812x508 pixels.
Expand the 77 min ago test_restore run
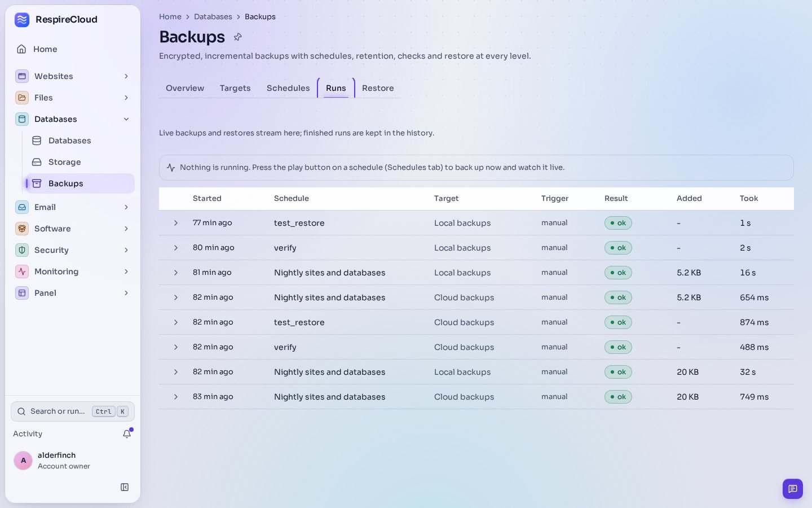(x=176, y=223)
